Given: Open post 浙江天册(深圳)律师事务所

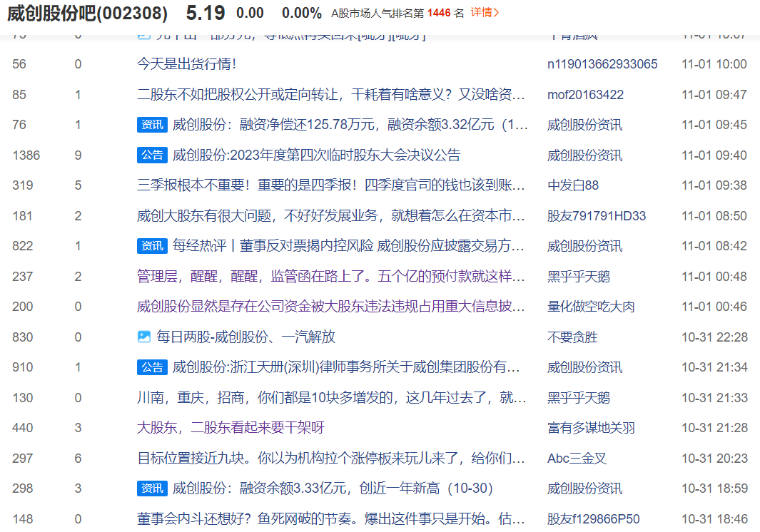Looking at the screenshot, I should [346, 367].
